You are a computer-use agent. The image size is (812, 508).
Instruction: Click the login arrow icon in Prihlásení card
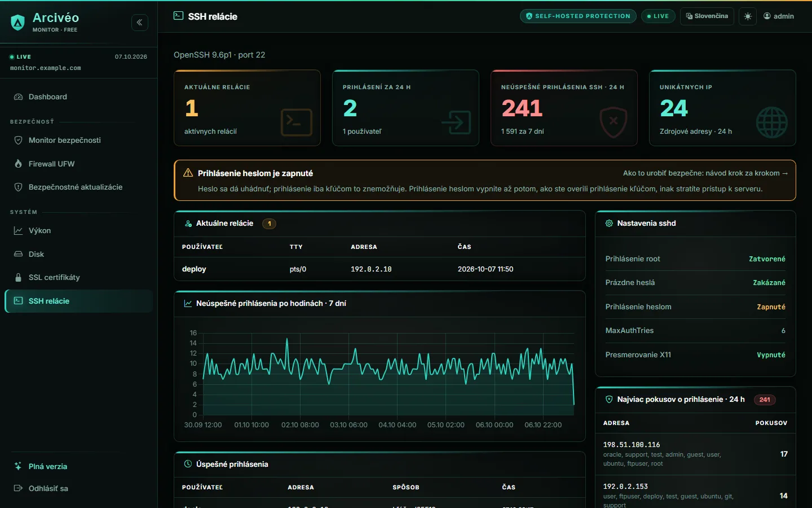tap(456, 122)
